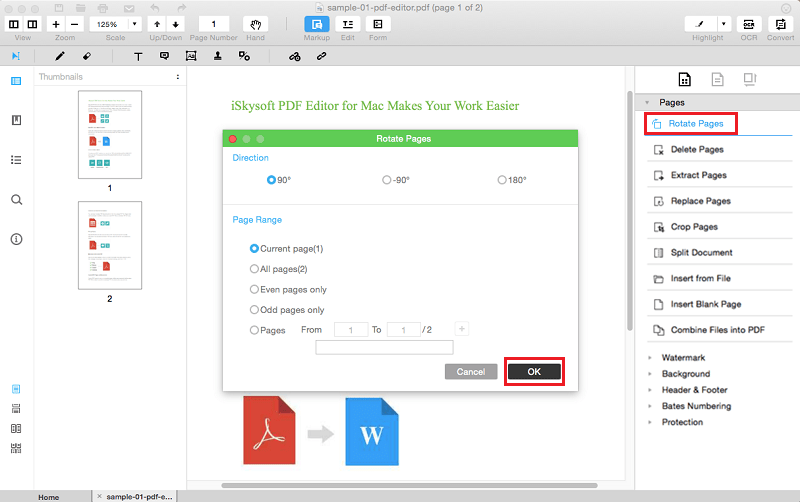Image resolution: width=800 pixels, height=502 pixels.
Task: Run OCR on the document
Action: (748, 24)
